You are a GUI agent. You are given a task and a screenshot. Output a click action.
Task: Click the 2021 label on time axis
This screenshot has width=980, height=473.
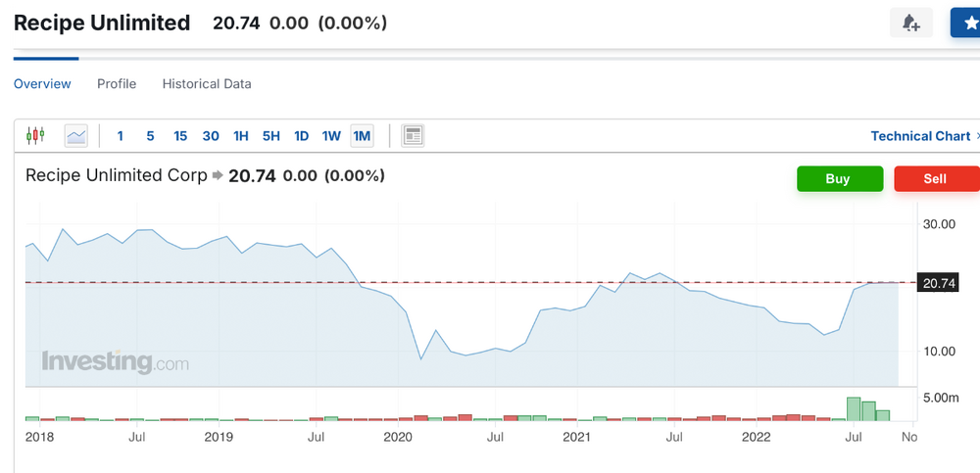(x=576, y=437)
